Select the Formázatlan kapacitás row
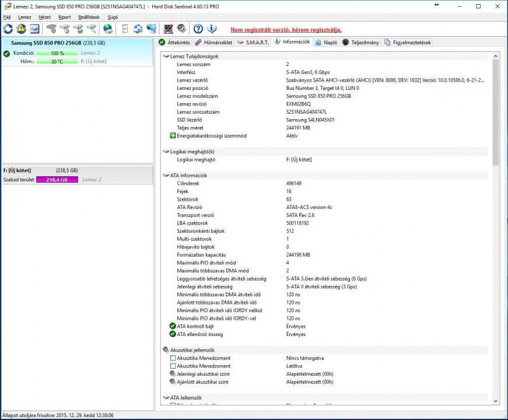The width and height of the screenshot is (508, 420). click(x=325, y=255)
